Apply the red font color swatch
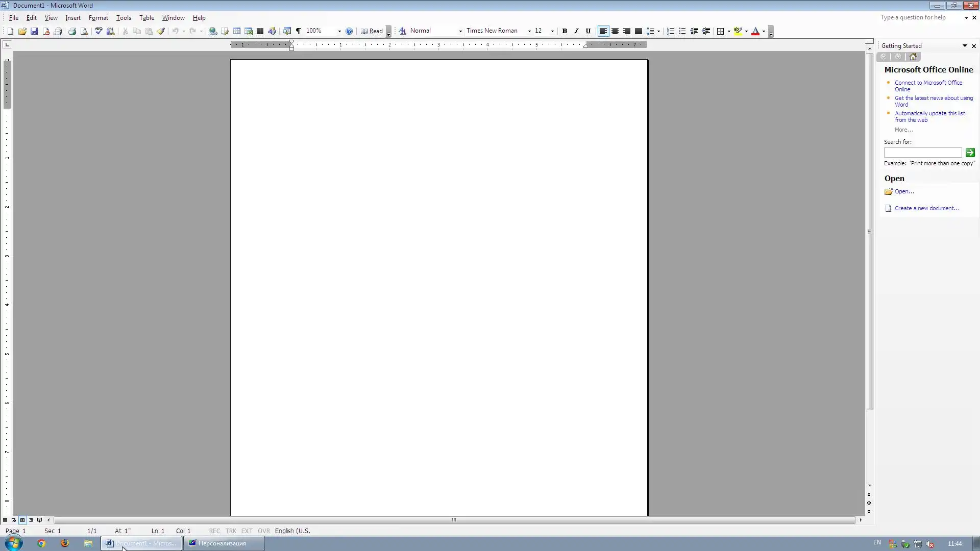 click(x=755, y=31)
